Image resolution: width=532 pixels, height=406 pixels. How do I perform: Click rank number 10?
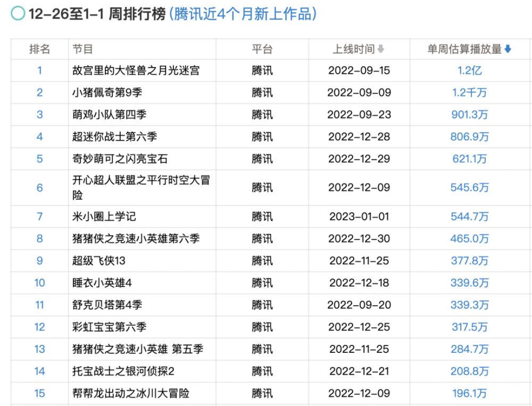pyautogui.click(x=40, y=283)
